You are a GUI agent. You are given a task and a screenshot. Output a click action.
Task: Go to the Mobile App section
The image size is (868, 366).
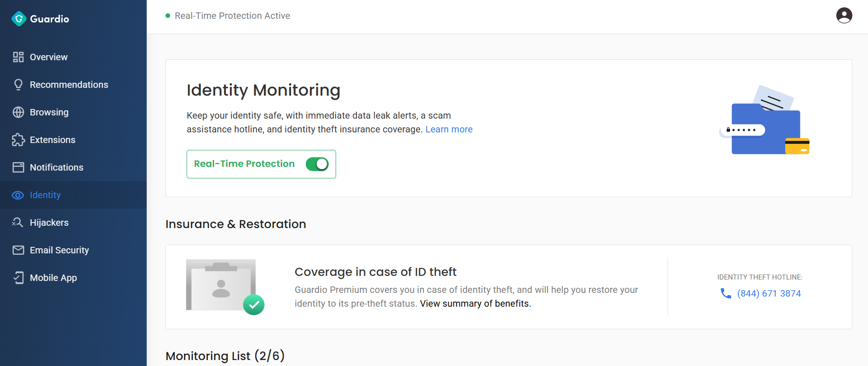tap(74, 278)
